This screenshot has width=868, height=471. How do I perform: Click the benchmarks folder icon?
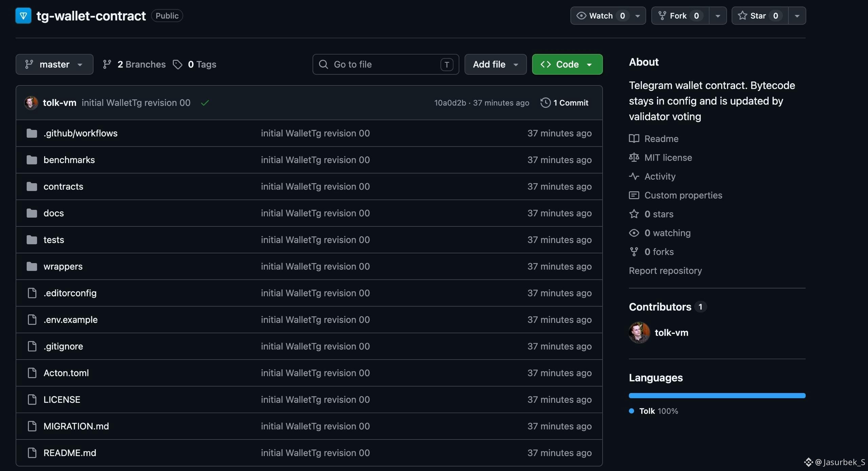[32, 160]
